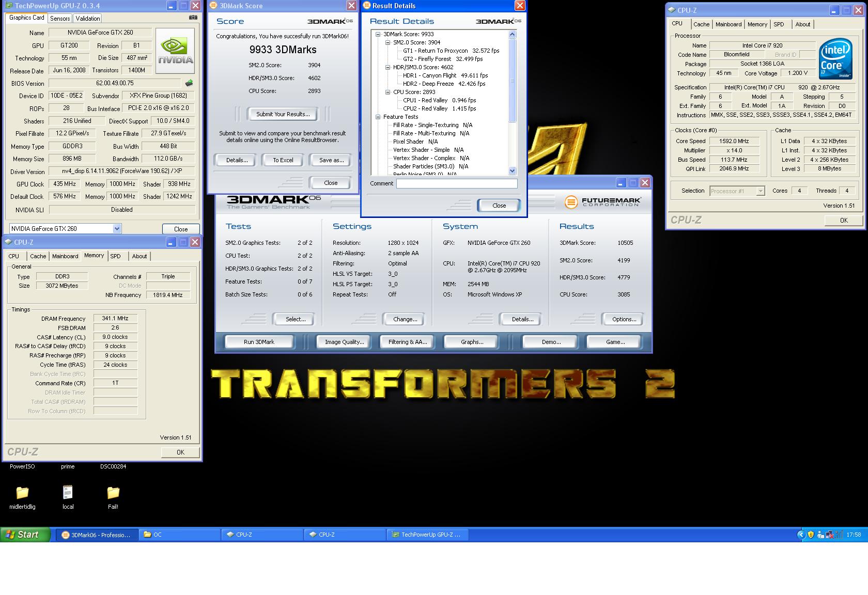Screen dimensions: 868x595
Task: Collapse the Feature Tests tree node
Action: click(x=378, y=117)
